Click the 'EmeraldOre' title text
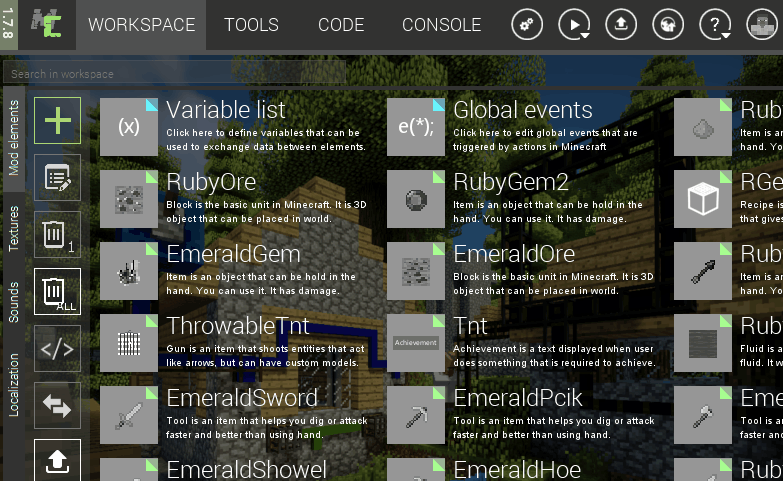 [x=514, y=254]
